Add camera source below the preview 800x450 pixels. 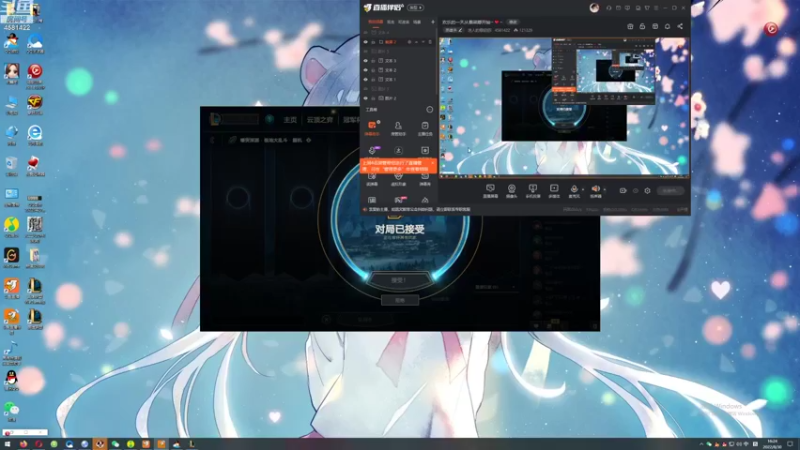coord(511,191)
